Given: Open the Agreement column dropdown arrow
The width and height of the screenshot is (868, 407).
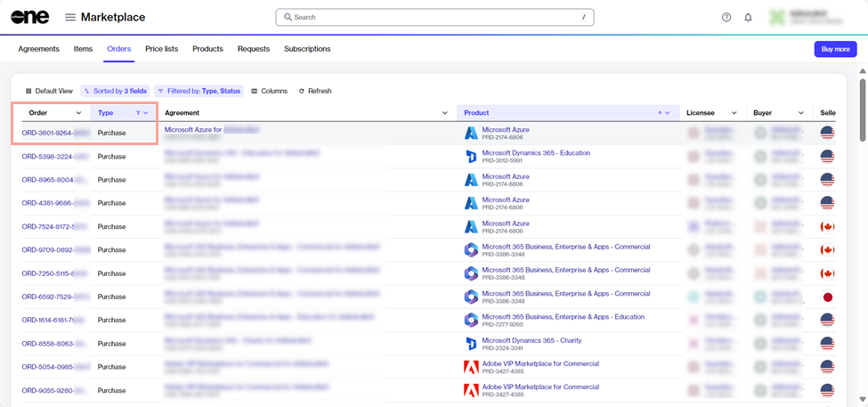Looking at the screenshot, I should click(x=445, y=113).
